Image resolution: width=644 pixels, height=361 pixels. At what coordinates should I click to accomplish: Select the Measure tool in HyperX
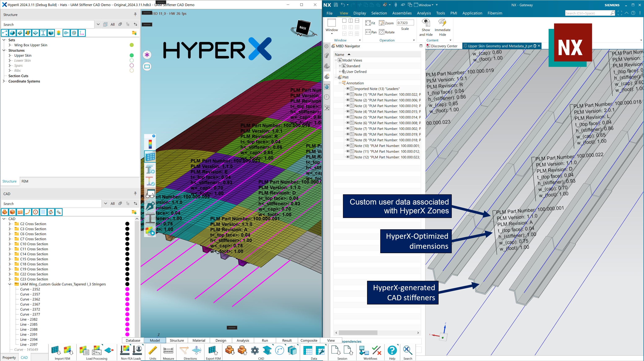pos(168,350)
